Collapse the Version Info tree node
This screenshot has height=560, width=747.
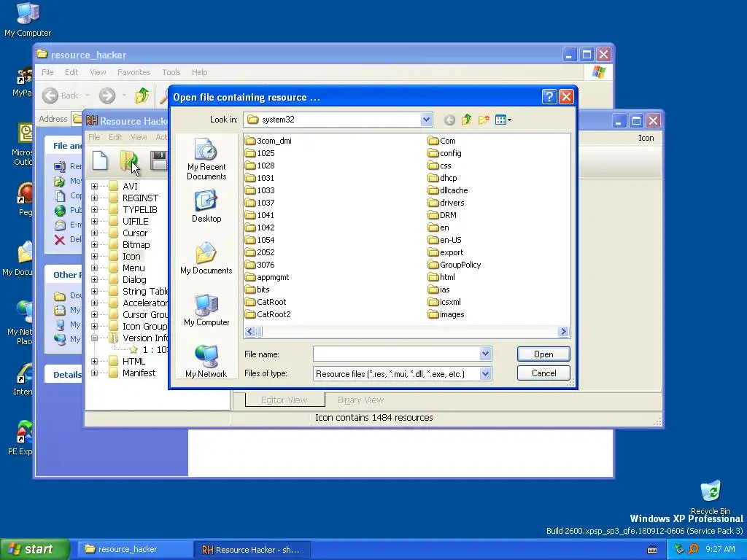pyautogui.click(x=94, y=338)
